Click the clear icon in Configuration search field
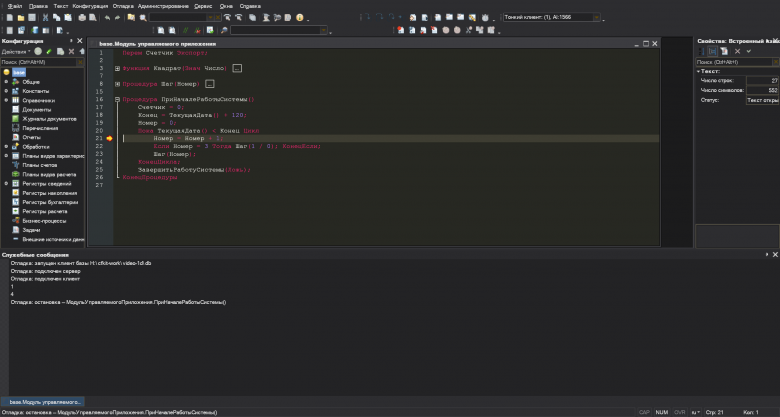Viewport: 780px width, 417px height. [80, 62]
